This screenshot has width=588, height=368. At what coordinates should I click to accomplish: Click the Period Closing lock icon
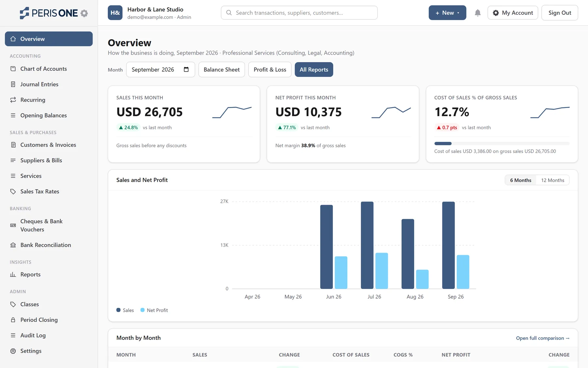[x=13, y=320]
